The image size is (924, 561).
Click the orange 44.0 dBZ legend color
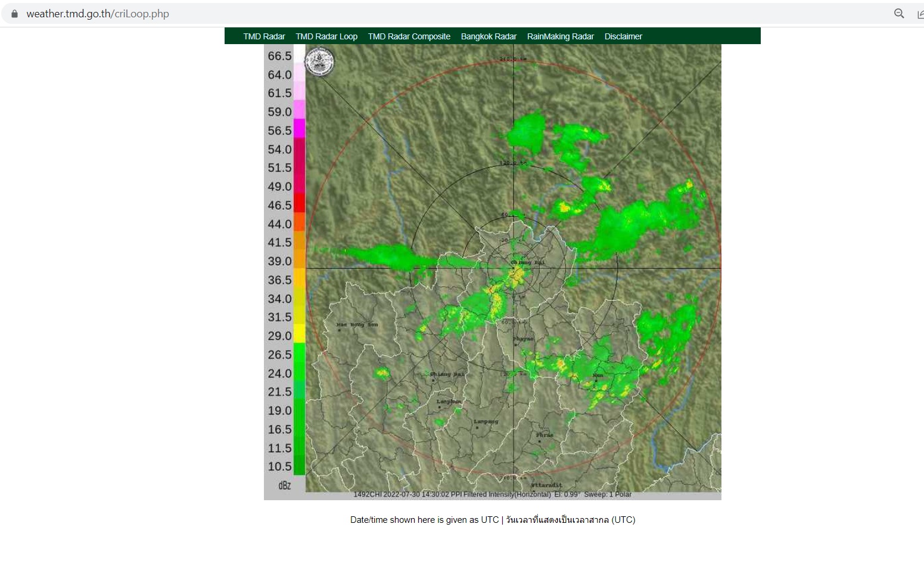tap(299, 222)
